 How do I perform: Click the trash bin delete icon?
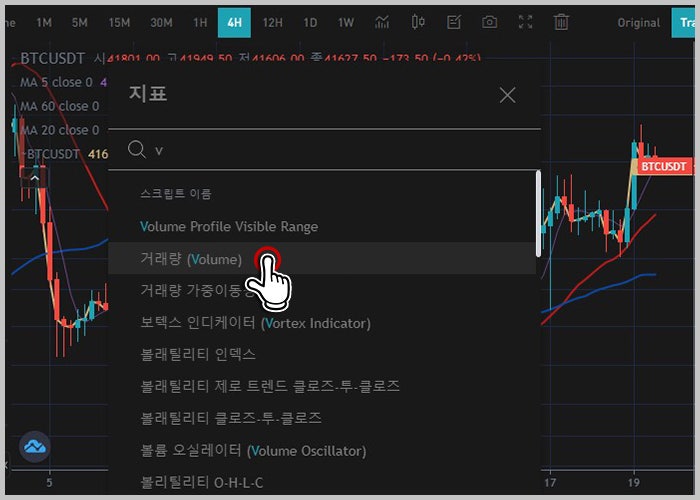561,22
